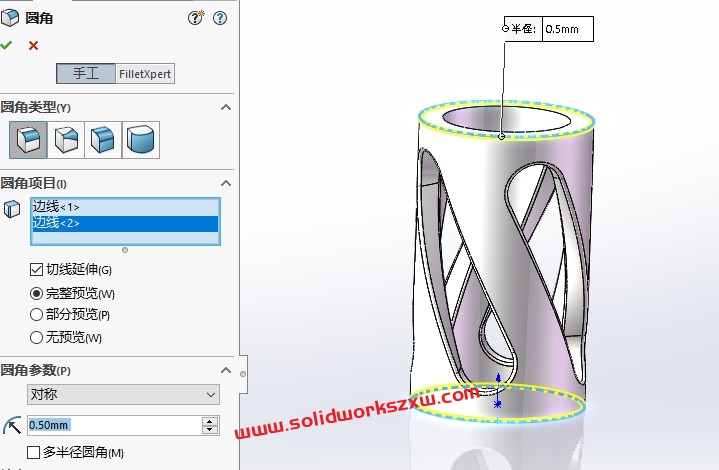Screen dimensions: 719x470
Task: Collapse the 圆角类型 section
Action: (226, 107)
